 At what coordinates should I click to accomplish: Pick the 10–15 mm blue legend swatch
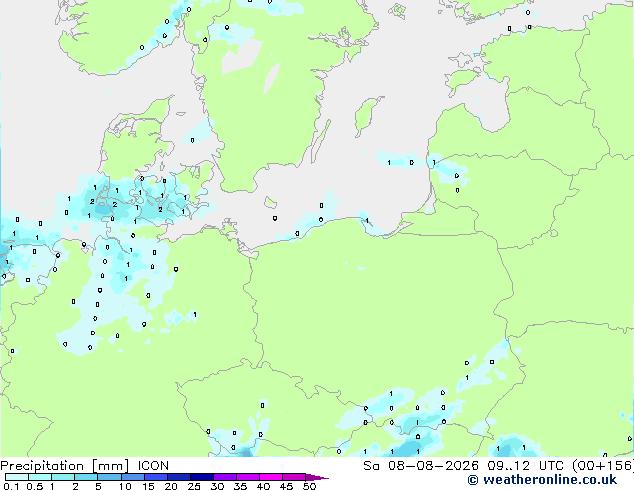coord(132,477)
